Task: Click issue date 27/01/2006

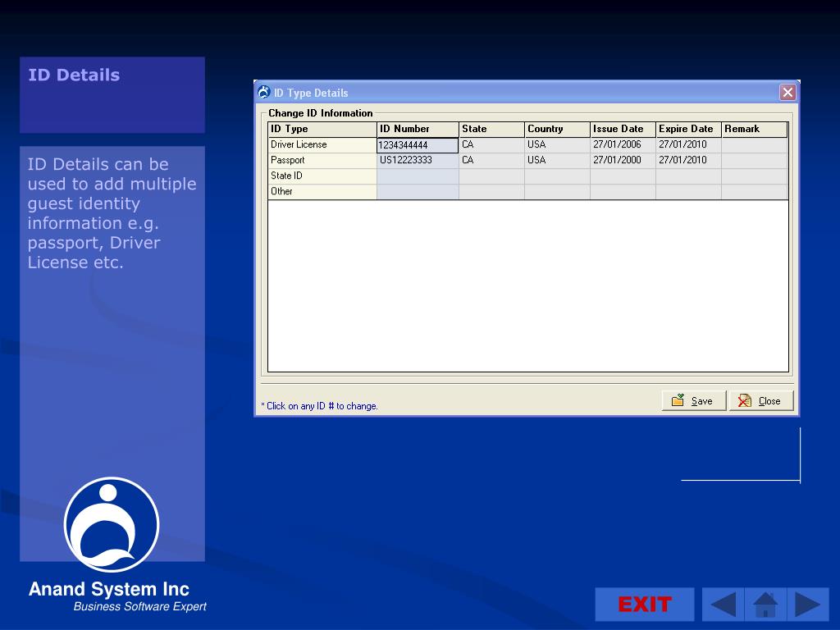Action: (623, 144)
